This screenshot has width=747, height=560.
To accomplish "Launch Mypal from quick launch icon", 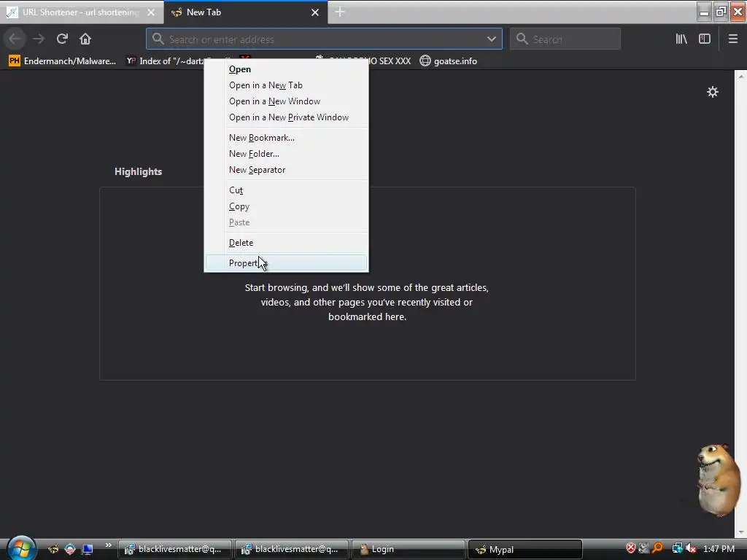I will pyautogui.click(x=53, y=549).
